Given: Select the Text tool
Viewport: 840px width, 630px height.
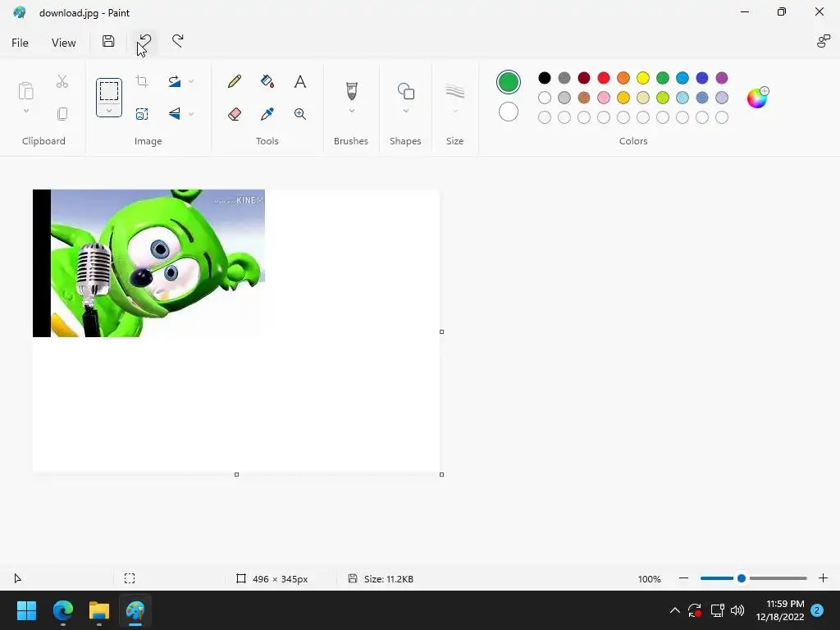Looking at the screenshot, I should (x=300, y=81).
